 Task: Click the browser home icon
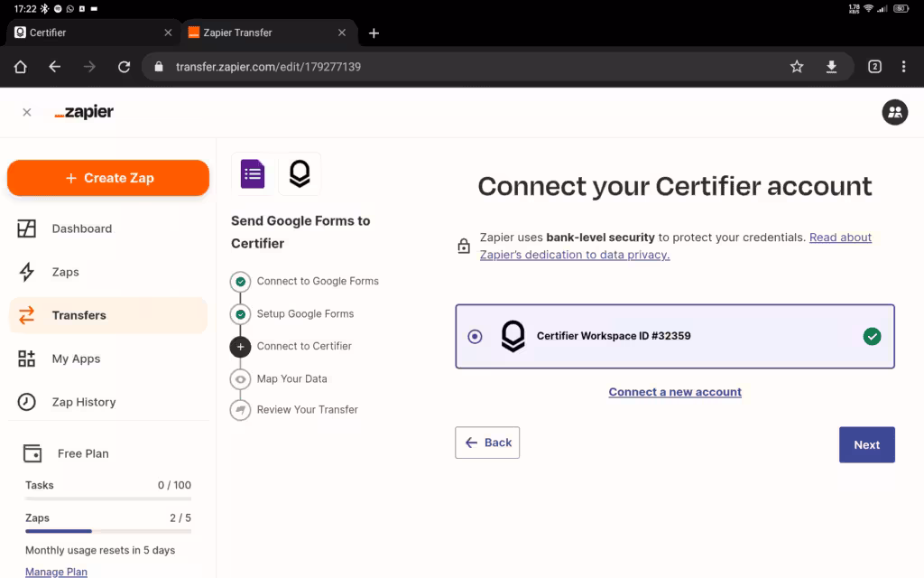coord(21,67)
